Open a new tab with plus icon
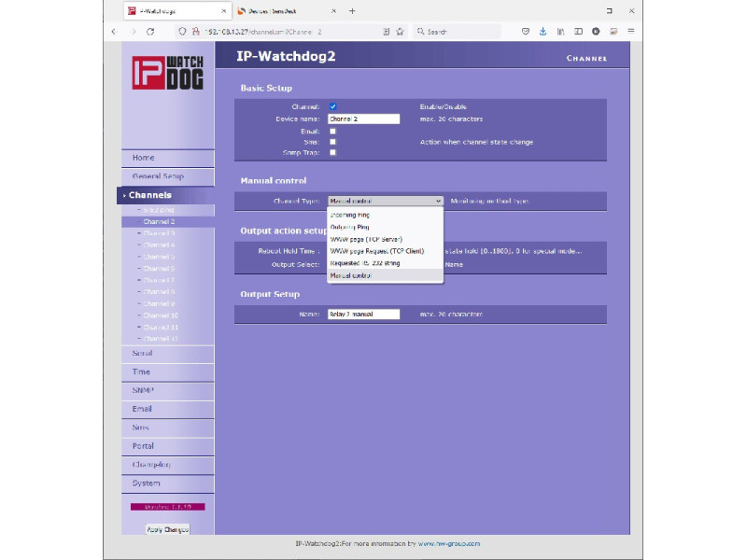This screenshot has width=747, height=560. pyautogui.click(x=352, y=11)
